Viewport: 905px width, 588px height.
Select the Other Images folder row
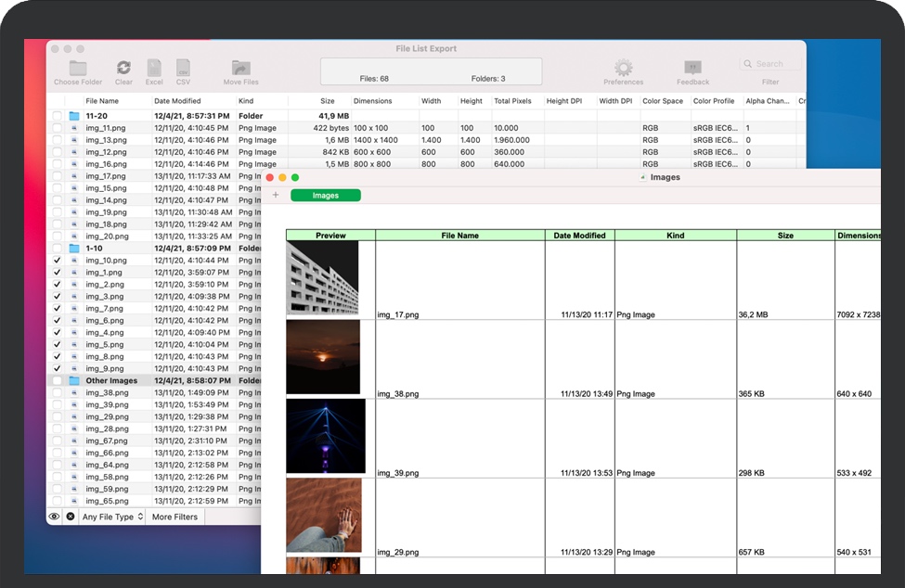(111, 381)
